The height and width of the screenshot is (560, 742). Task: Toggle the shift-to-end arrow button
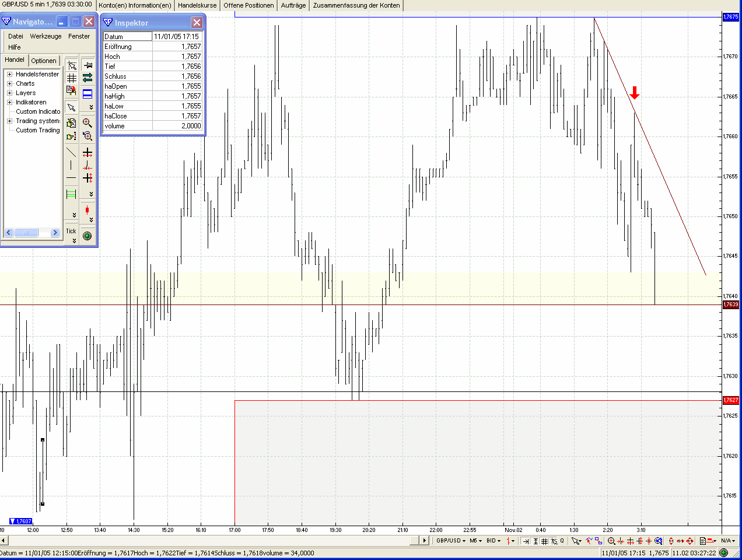pyautogui.click(x=526, y=541)
